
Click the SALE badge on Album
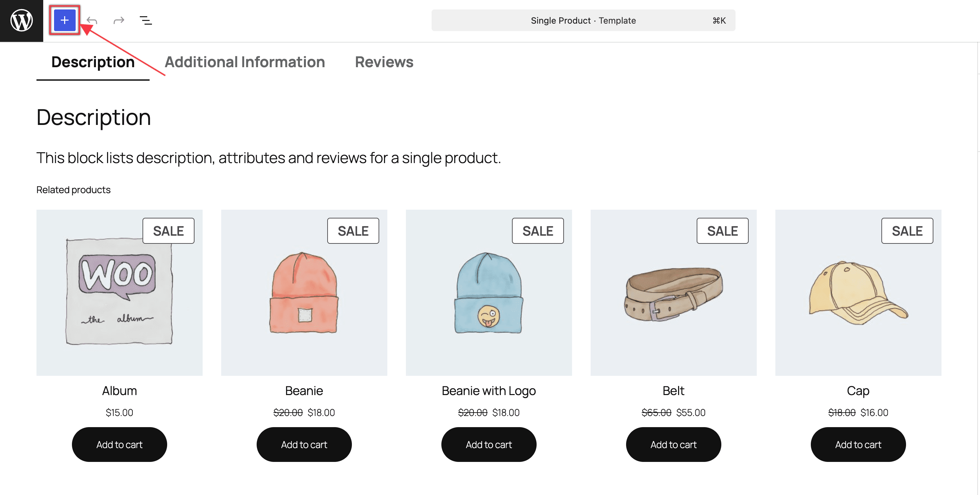pyautogui.click(x=168, y=231)
